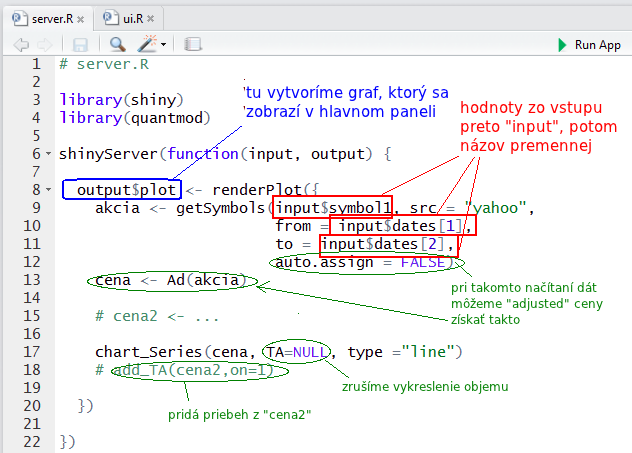Screen dimensions: 632x453
Task: Click 'library(shiny)' on line 3
Action: point(121,100)
